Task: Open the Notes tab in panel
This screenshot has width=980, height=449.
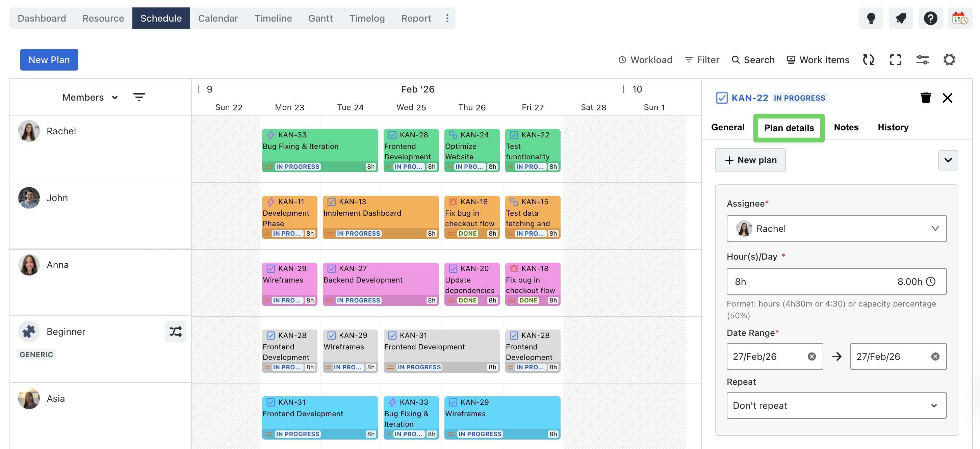Action: click(846, 127)
